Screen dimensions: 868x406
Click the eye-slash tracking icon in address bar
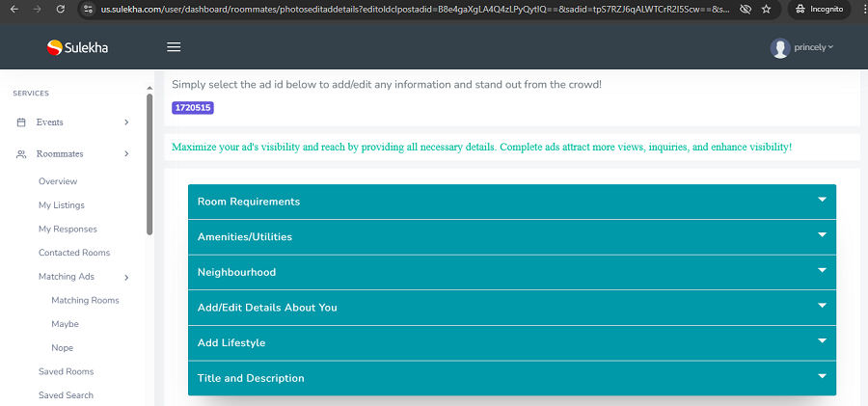(746, 9)
